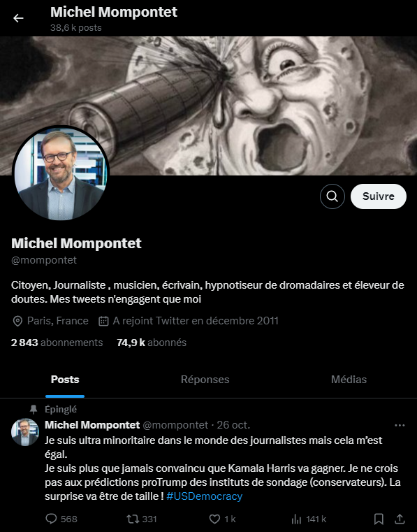Open the three-dot menu of pinned post
The height and width of the screenshot is (532, 417).
coord(400,425)
